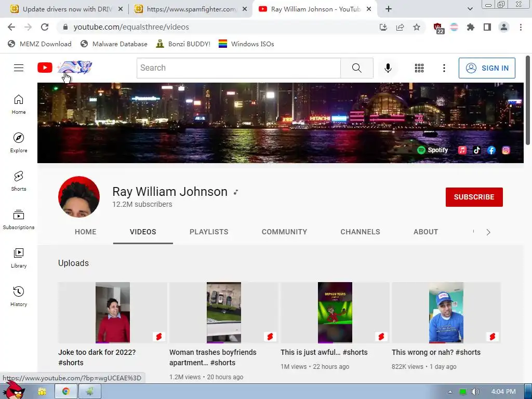Screen dimensions: 532x399
Task: Open the ABOUT channel tab
Action: [426, 232]
